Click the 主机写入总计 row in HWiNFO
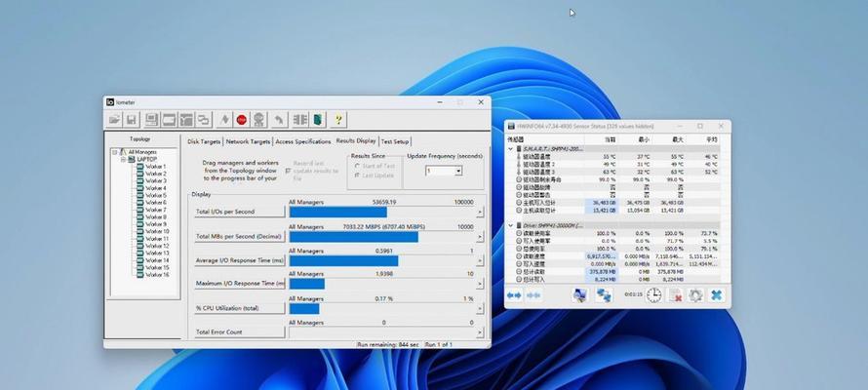The width and height of the screenshot is (868, 390). (x=613, y=203)
